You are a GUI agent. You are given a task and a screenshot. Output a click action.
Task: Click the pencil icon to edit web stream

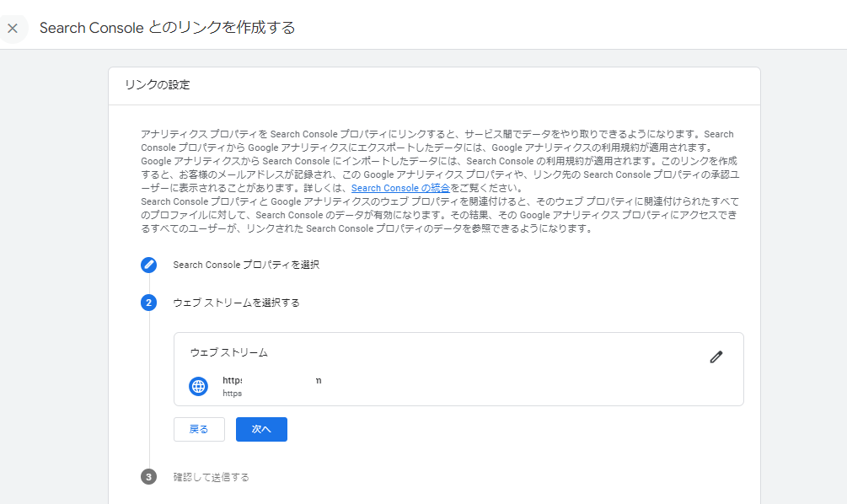pos(716,357)
